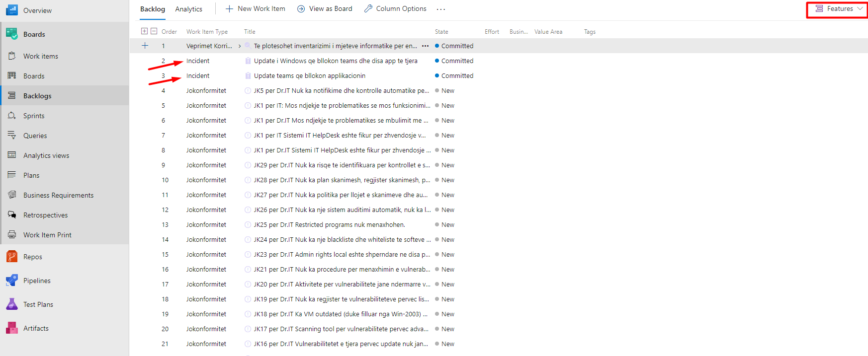Viewport: 868px width, 356px height.
Task: Open the toolbar more options ellipsis
Action: tap(441, 9)
